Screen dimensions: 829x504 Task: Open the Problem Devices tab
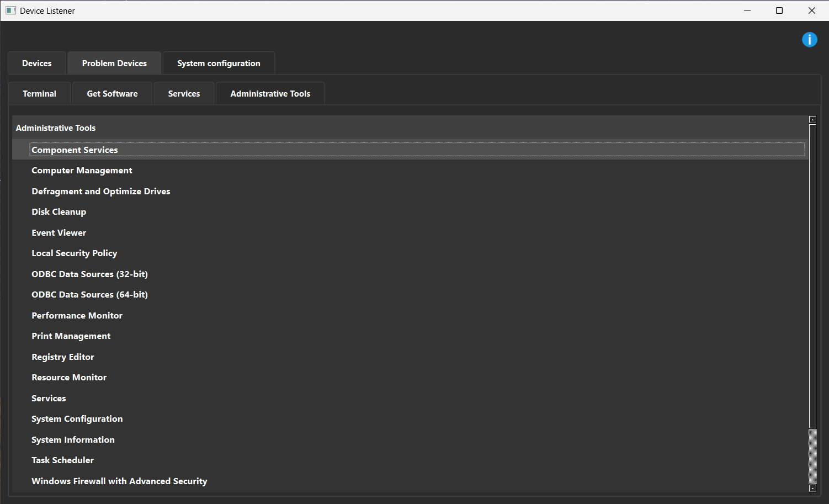click(x=114, y=63)
